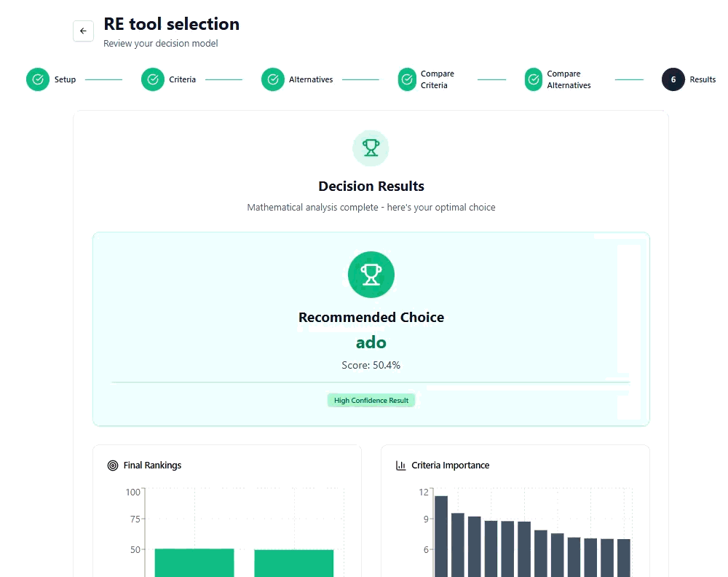The image size is (728, 577).
Task: Click the trophy icon above Decision Results
Action: click(x=371, y=148)
